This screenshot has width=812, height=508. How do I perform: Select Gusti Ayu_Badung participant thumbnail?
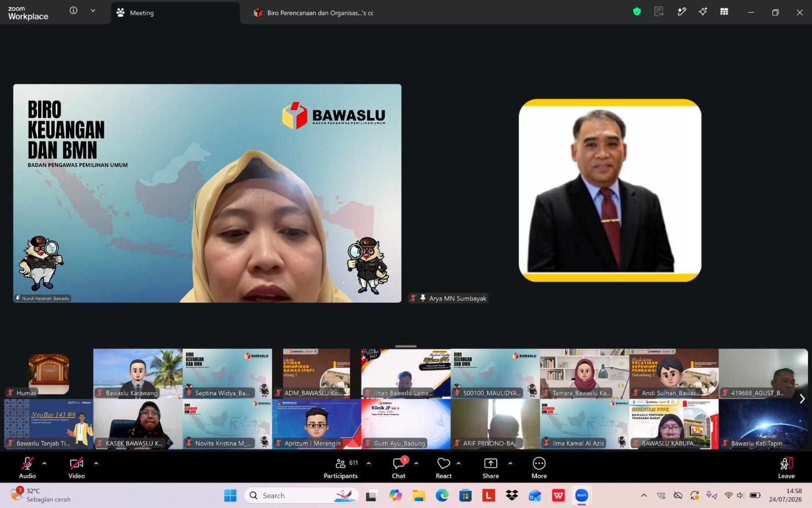coord(406,424)
